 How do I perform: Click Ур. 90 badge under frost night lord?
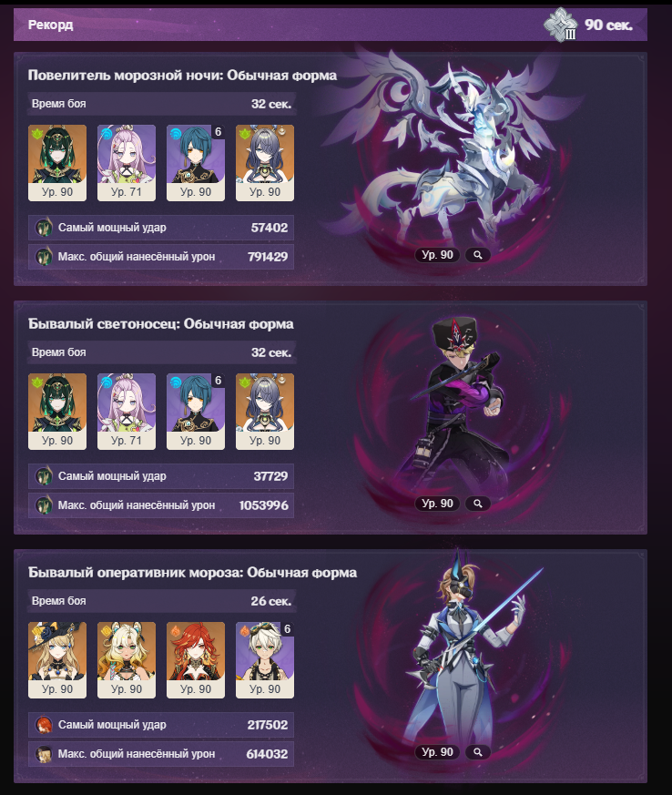pyautogui.click(x=437, y=255)
